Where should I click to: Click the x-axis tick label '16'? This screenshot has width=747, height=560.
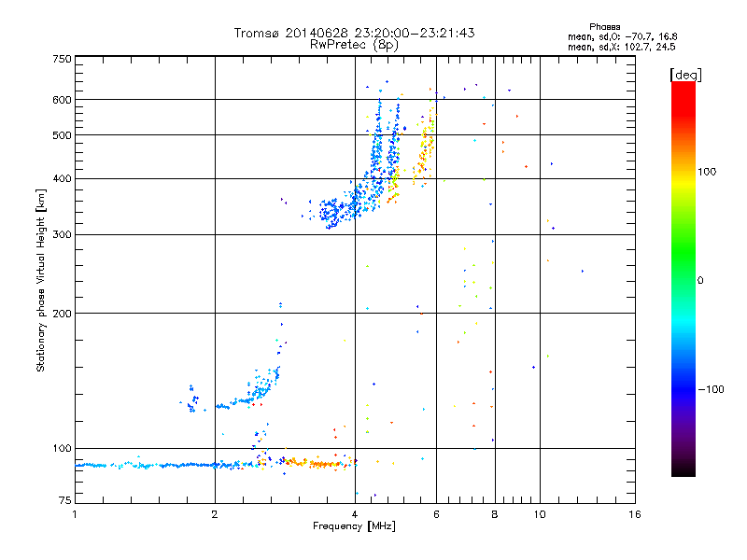tap(635, 514)
